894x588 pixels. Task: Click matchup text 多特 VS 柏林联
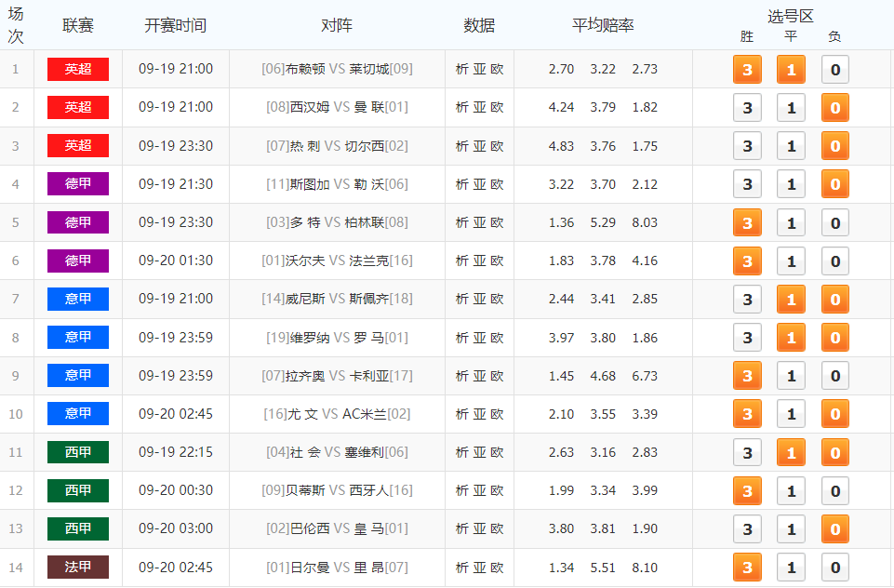point(337,222)
